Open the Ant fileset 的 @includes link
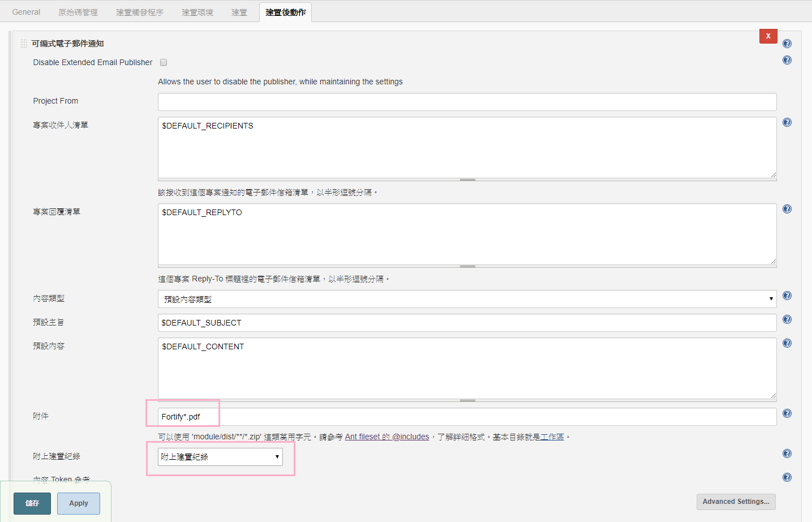812x522 pixels. [x=387, y=437]
